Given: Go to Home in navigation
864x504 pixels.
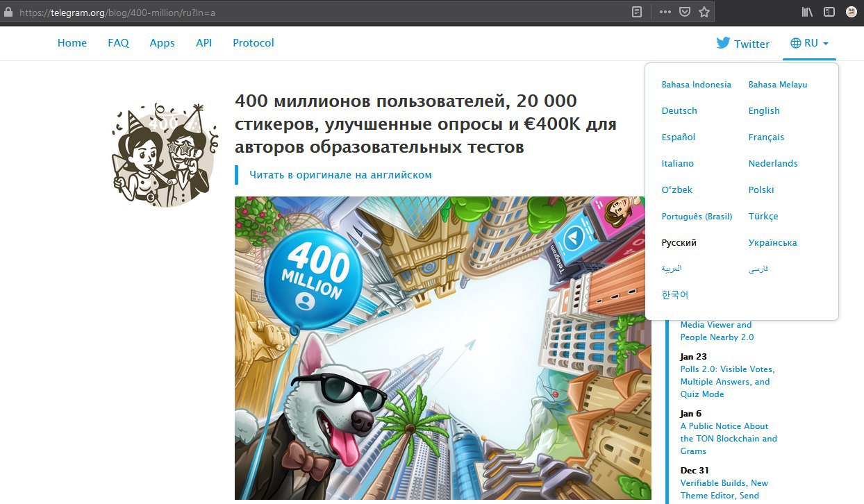Looking at the screenshot, I should click(72, 43).
